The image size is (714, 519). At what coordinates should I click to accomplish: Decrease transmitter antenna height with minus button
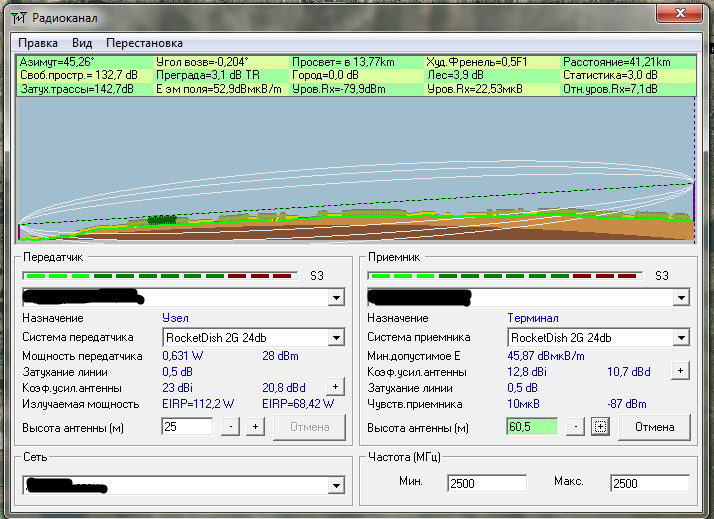[230, 427]
